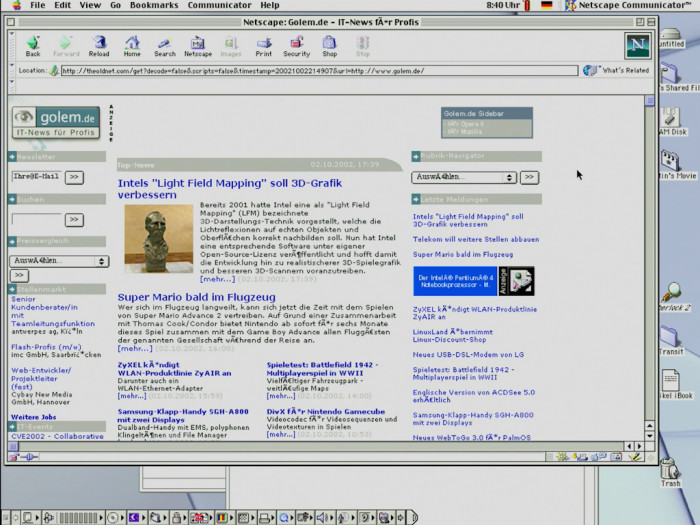Click the Suchen search text field
The width and height of the screenshot is (700, 525).
click(37, 219)
